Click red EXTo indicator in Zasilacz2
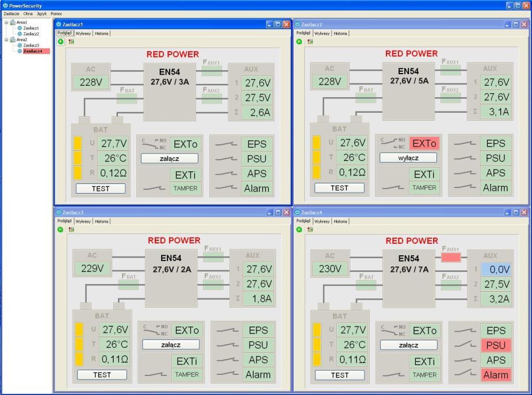This screenshot has height=395, width=532. [424, 143]
